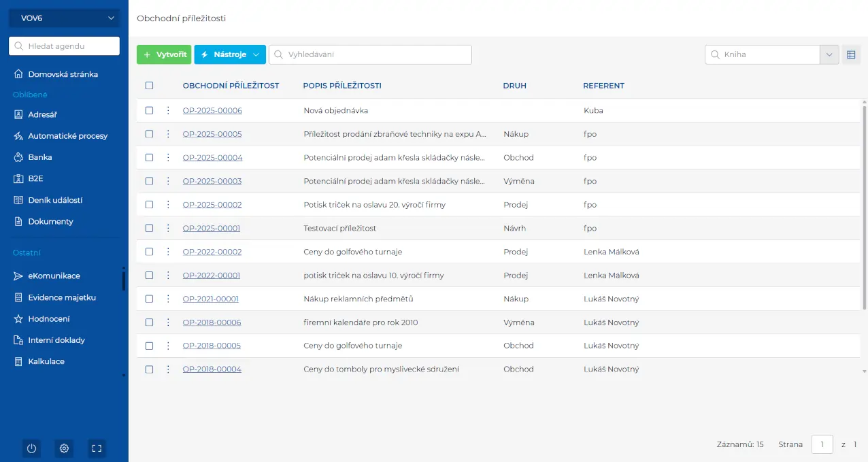Go to Domovská stránka in sidebar
Screen dimensions: 868x462
(63, 74)
